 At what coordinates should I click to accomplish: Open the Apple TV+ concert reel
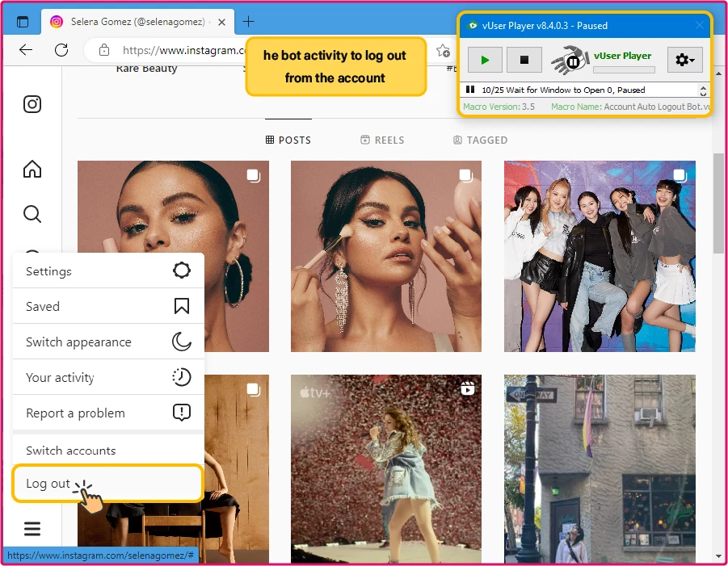click(x=386, y=468)
